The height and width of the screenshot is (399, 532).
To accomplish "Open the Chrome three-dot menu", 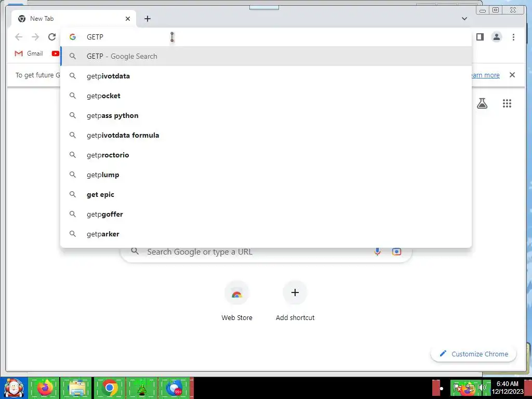I will [x=513, y=37].
